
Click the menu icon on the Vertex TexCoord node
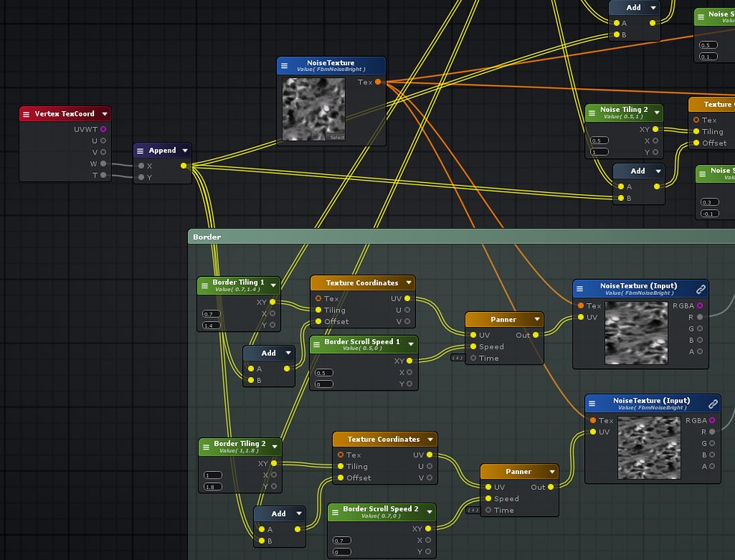coord(28,113)
